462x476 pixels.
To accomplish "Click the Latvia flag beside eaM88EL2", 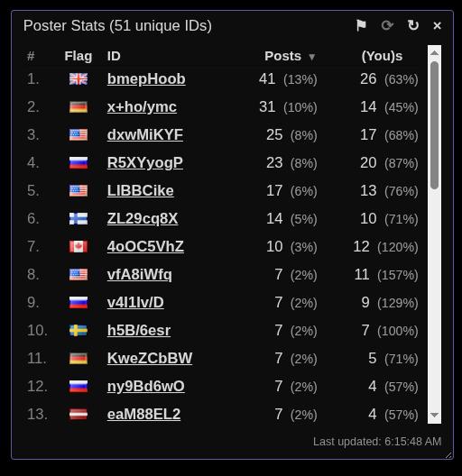I will (x=79, y=414).
